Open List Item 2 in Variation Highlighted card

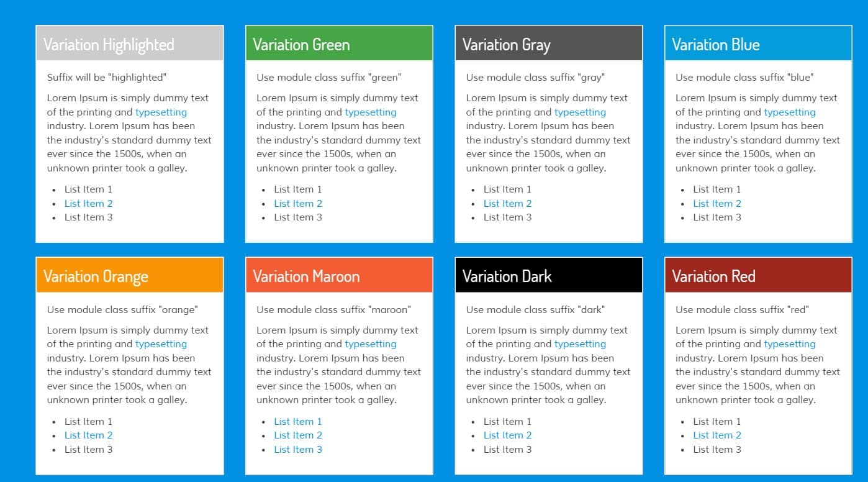88,203
